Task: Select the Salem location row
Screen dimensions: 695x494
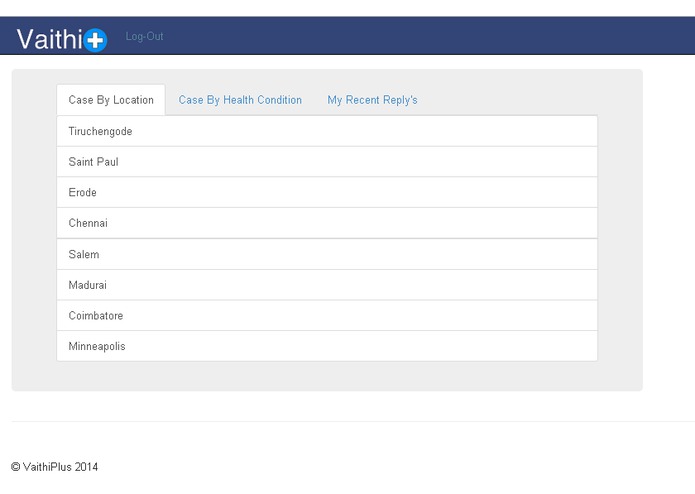Action: [327, 254]
